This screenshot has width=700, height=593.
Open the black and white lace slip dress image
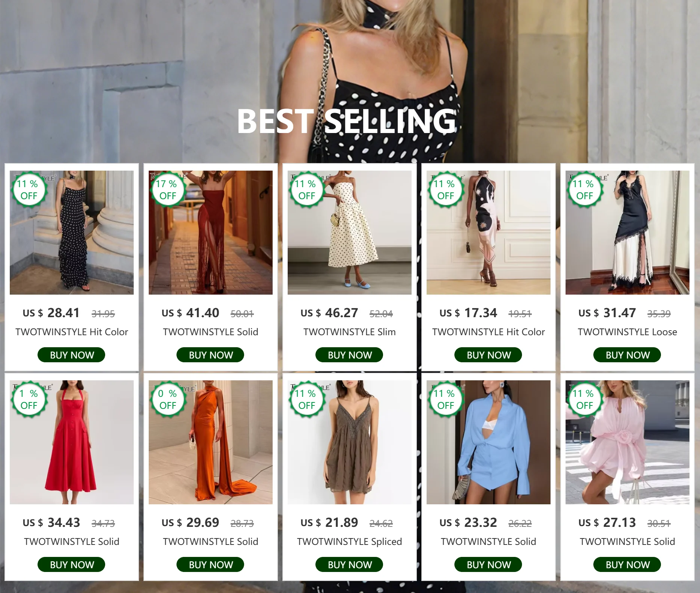tap(628, 233)
